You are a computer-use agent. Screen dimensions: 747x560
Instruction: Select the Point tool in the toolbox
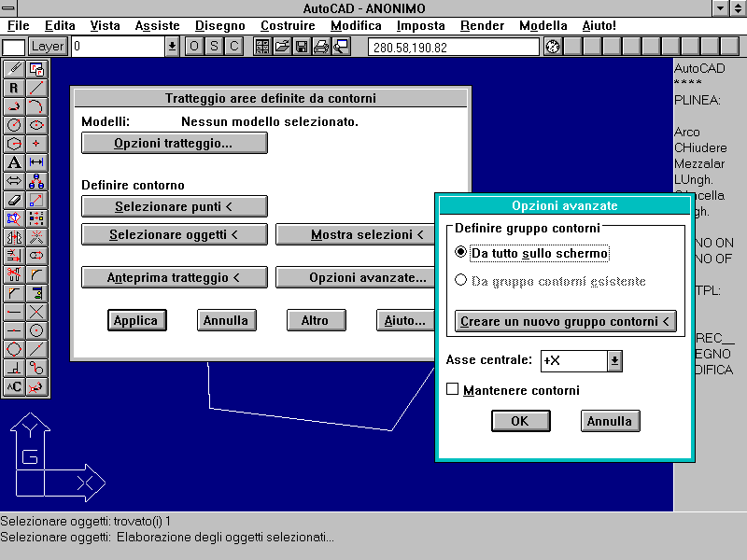[x=36, y=144]
